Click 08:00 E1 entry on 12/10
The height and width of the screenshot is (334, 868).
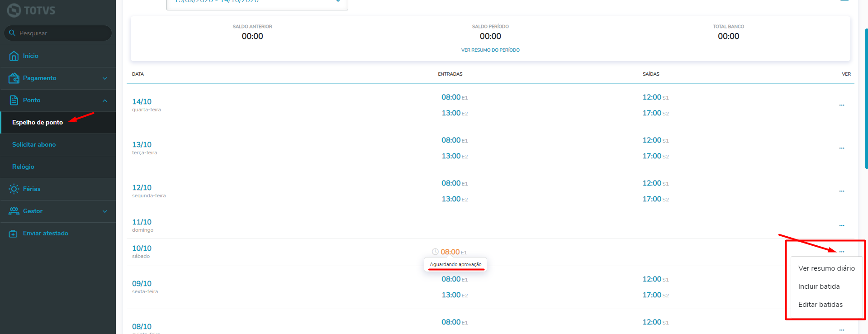455,183
